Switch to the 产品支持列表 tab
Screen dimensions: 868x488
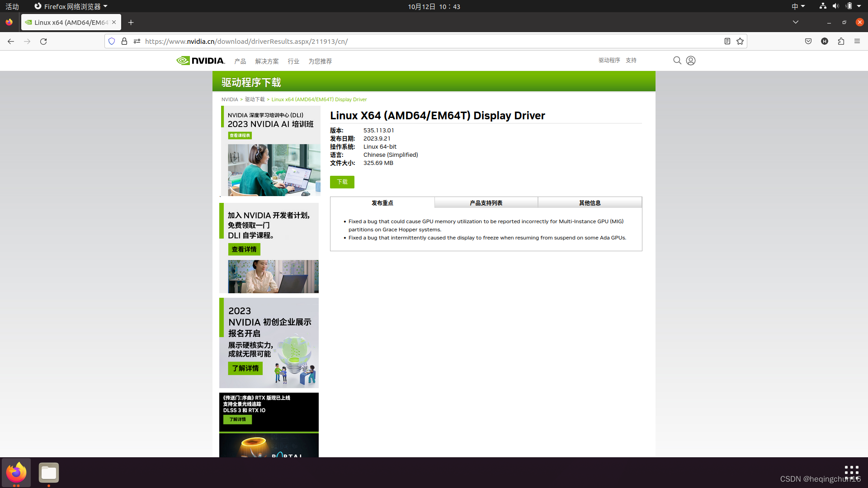pos(486,203)
